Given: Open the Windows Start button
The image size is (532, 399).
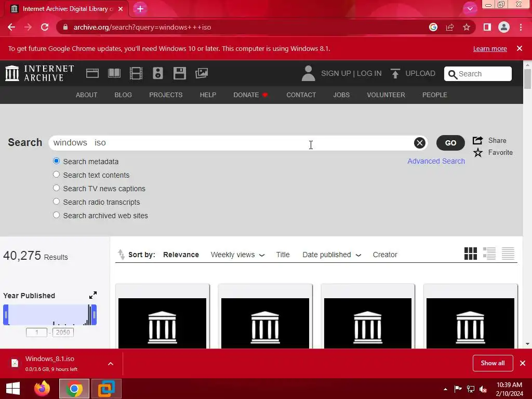Looking at the screenshot, I should pos(13,389).
